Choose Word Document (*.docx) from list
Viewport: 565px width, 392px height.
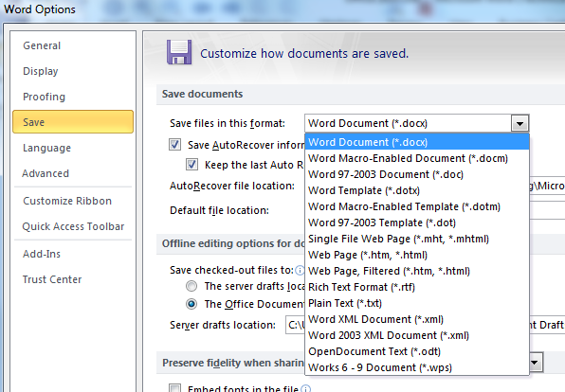coord(417,142)
